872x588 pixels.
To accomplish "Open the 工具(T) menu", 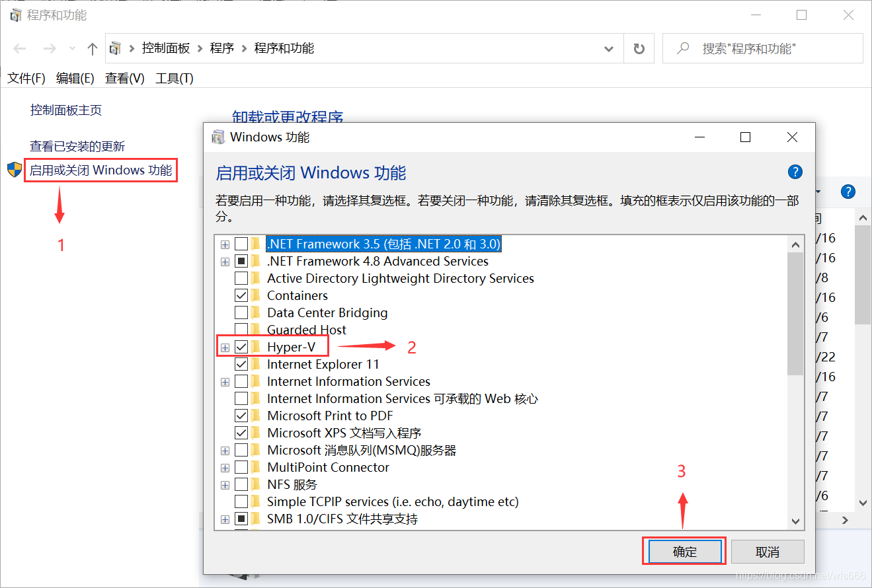I will click(x=175, y=78).
